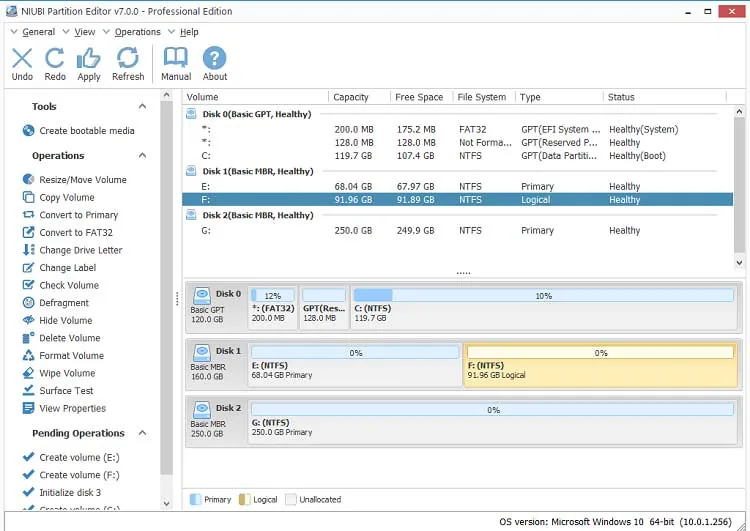The width and height of the screenshot is (750, 531).
Task: Collapse the Operations section chevron
Action: point(142,155)
